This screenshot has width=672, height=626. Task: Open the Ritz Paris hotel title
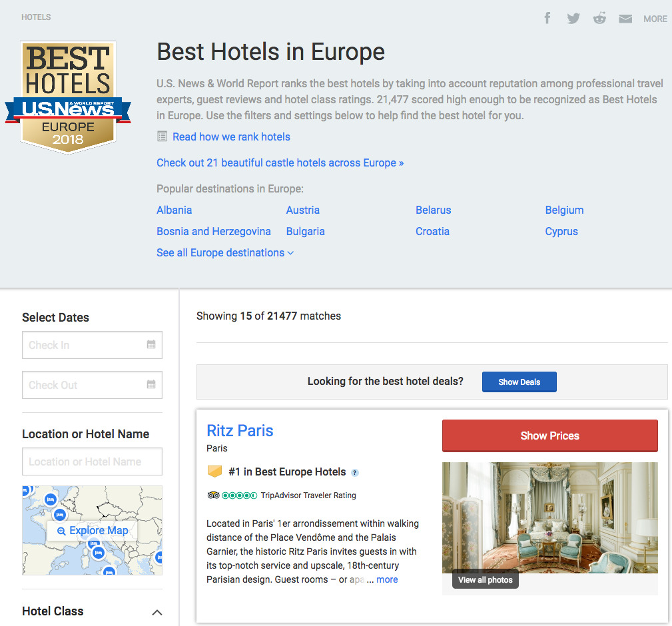(x=240, y=431)
